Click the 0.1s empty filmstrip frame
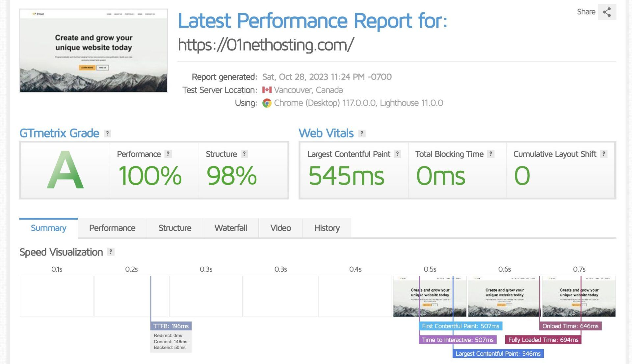The width and height of the screenshot is (632, 364). [57, 296]
